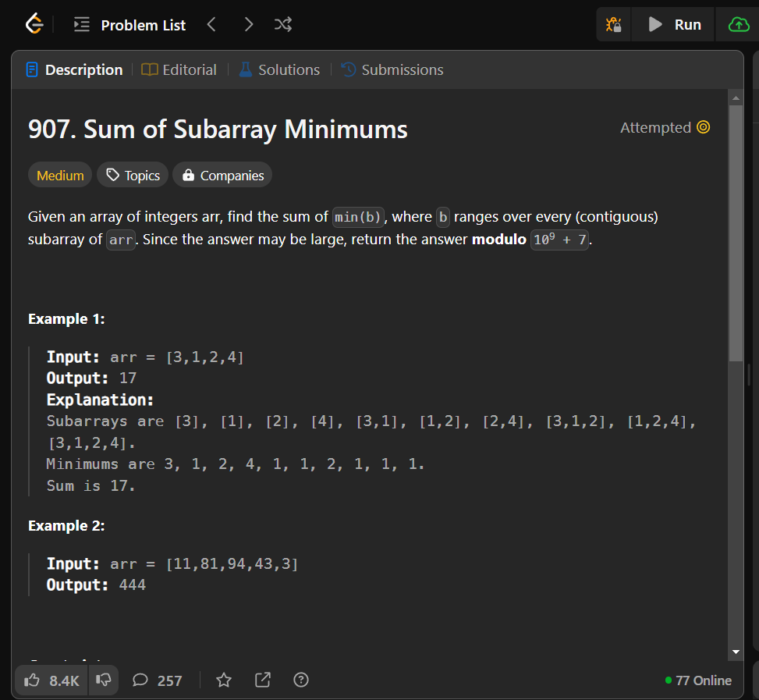
Task: Open the Editorial tab
Action: coord(179,69)
